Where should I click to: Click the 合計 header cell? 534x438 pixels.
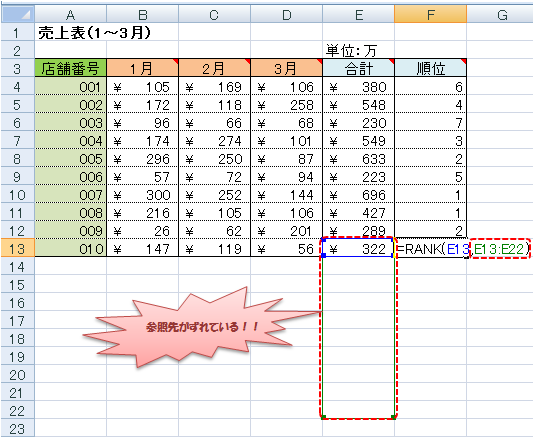coord(359,68)
